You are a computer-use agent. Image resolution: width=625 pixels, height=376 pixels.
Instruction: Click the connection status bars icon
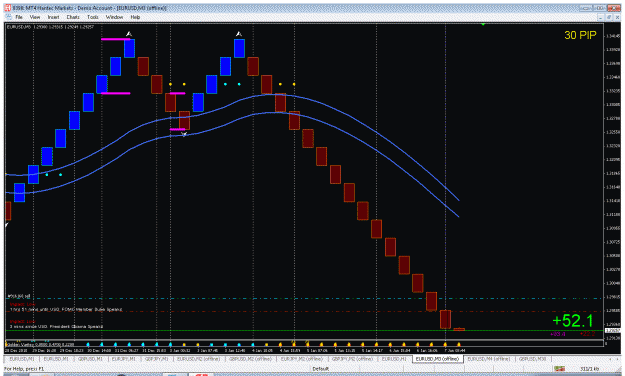point(560,369)
